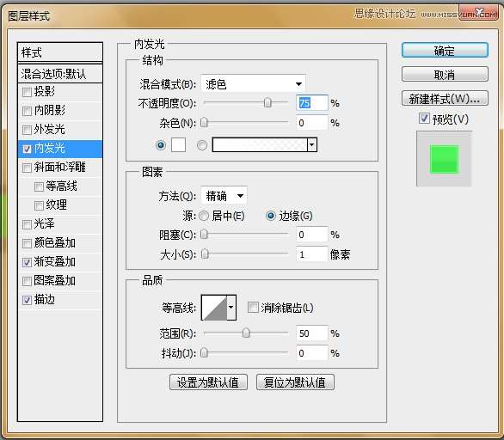Click the 取消 cancel button
Screen dimensions: 504x440
445,75
